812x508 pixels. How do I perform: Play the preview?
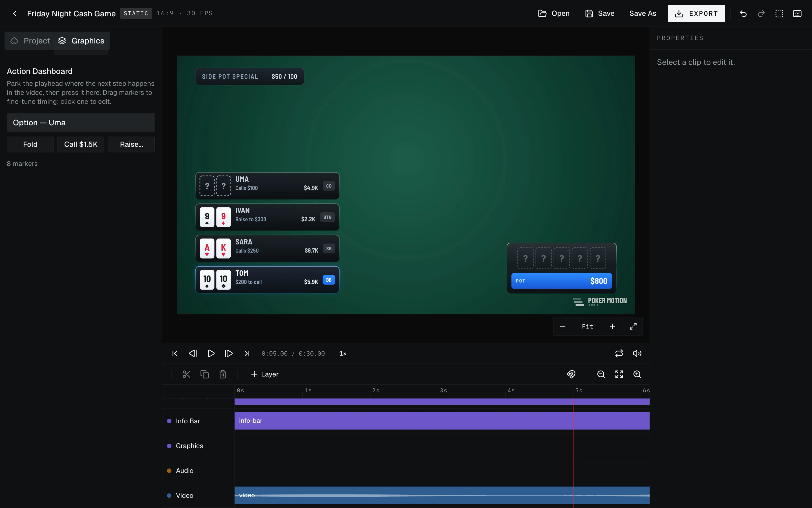(211, 353)
